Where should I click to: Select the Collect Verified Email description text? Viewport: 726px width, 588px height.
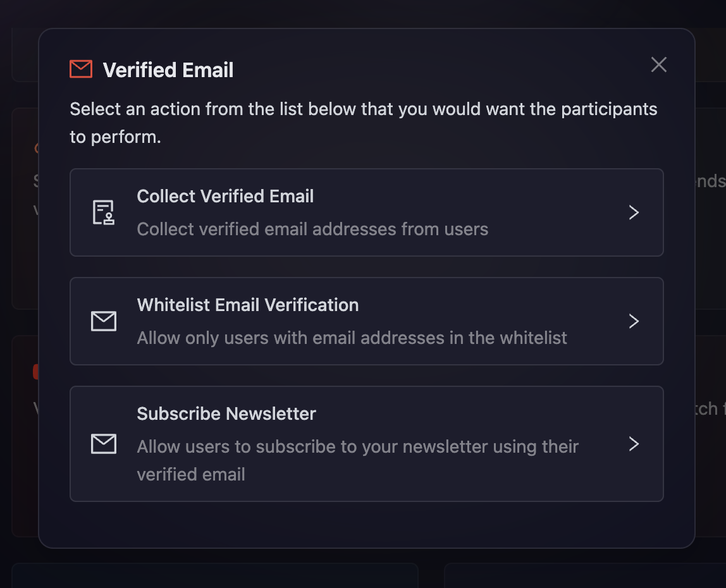click(312, 229)
